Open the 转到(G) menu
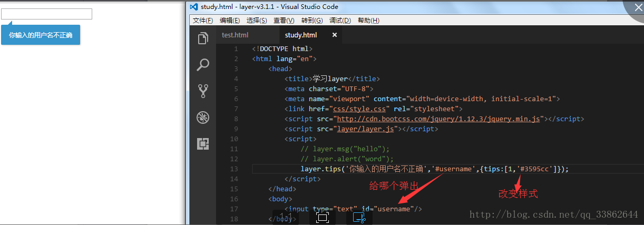 tap(311, 21)
